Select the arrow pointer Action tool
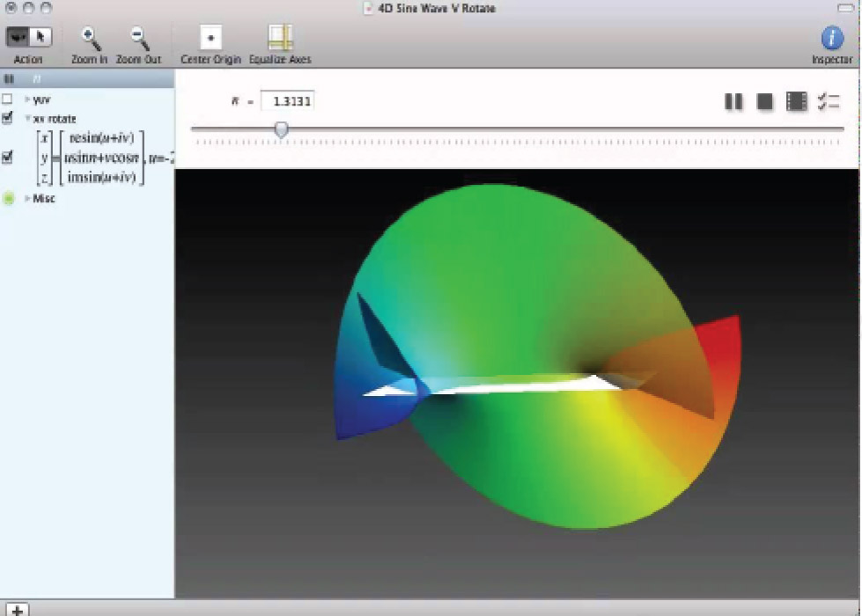Screen dimensions: 862x616 coord(41,37)
